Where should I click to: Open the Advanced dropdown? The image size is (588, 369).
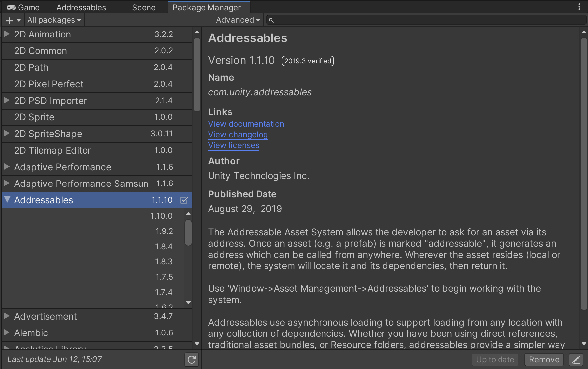tap(238, 20)
